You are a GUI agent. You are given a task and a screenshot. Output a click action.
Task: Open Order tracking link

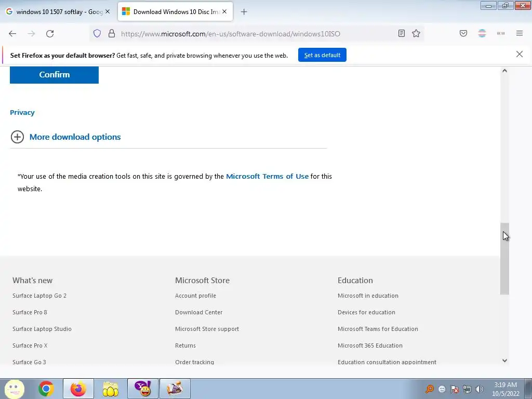click(x=194, y=362)
